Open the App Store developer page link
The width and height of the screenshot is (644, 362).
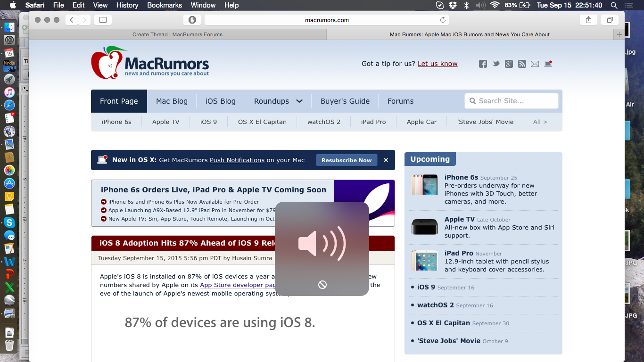tap(238, 285)
